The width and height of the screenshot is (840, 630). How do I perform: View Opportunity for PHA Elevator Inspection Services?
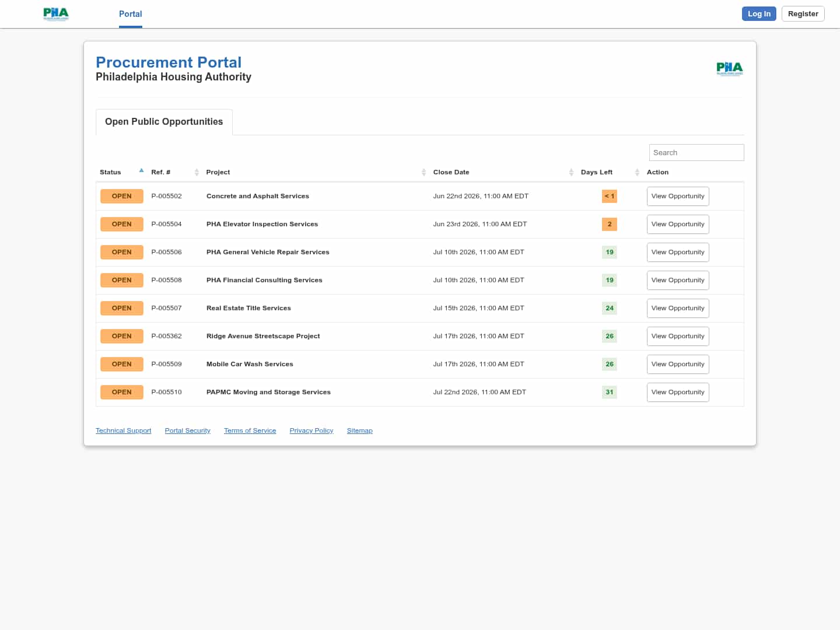(678, 225)
